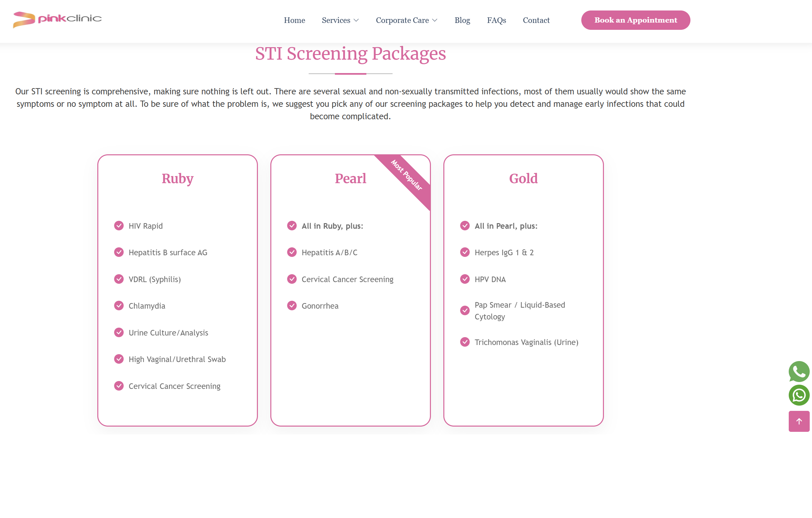Click the check mark beside Hepatitis A/B/C
The width and height of the screenshot is (812, 518).
click(292, 252)
